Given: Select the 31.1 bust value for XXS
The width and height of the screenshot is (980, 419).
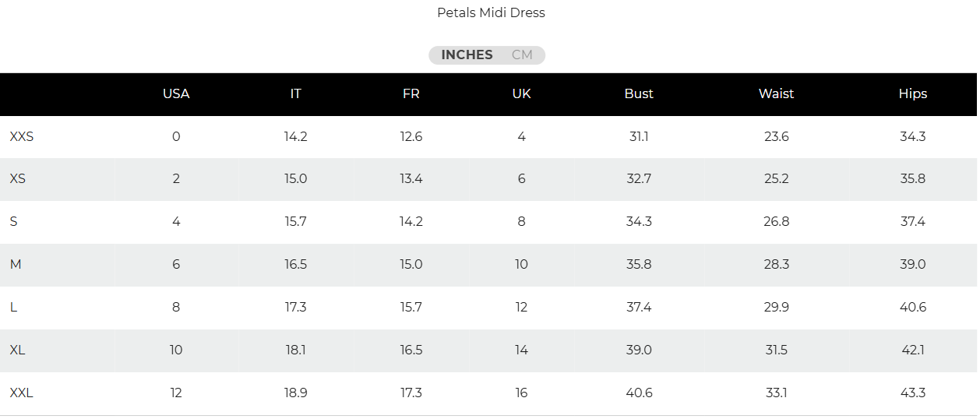Looking at the screenshot, I should click(639, 136).
